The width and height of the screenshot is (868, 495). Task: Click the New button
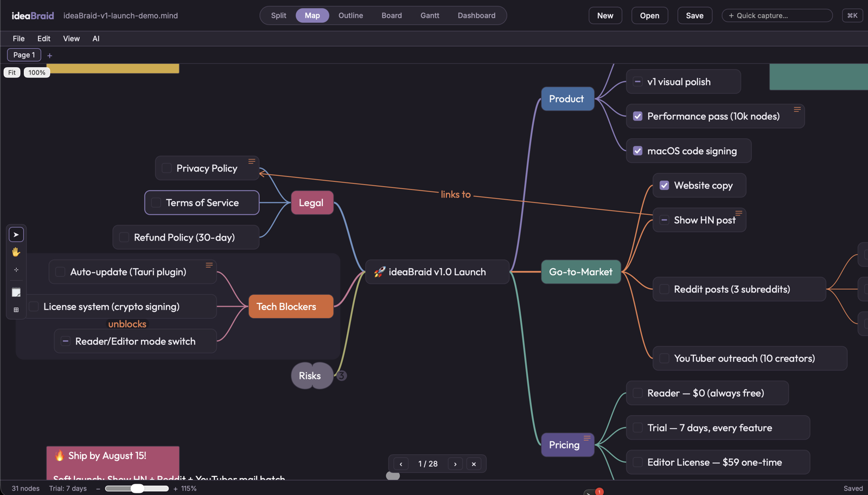(605, 15)
